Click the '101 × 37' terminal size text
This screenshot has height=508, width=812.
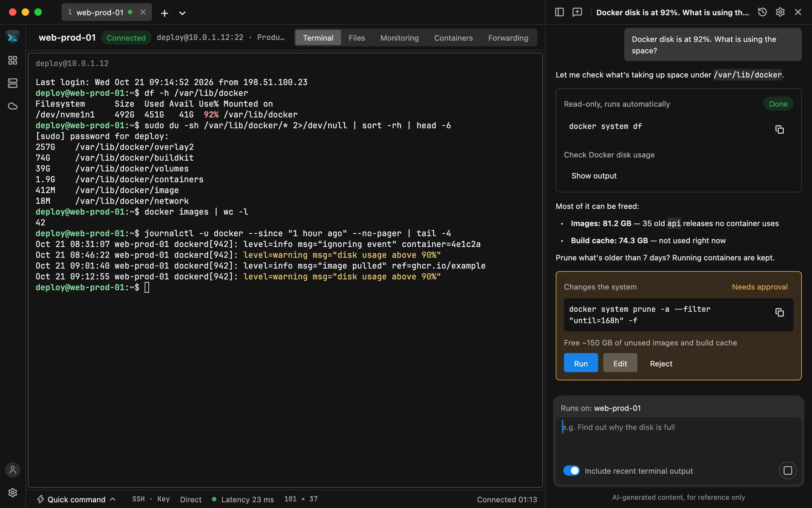pyautogui.click(x=301, y=499)
